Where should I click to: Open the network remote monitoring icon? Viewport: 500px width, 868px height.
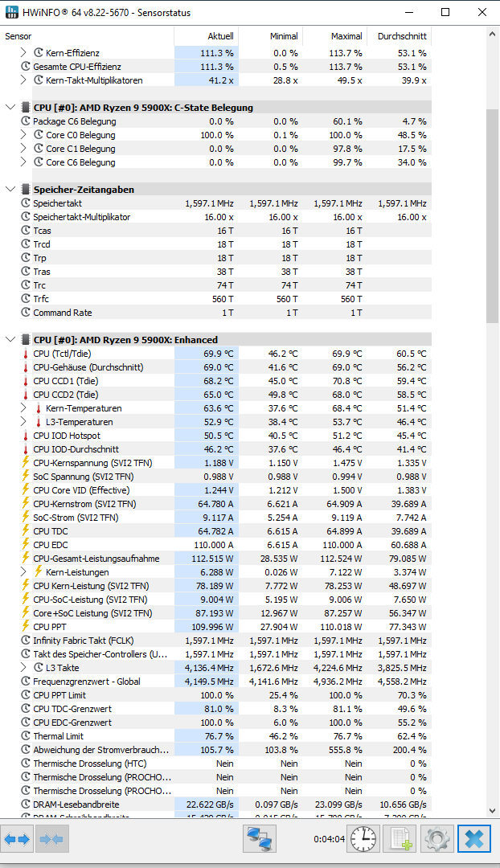(x=259, y=839)
